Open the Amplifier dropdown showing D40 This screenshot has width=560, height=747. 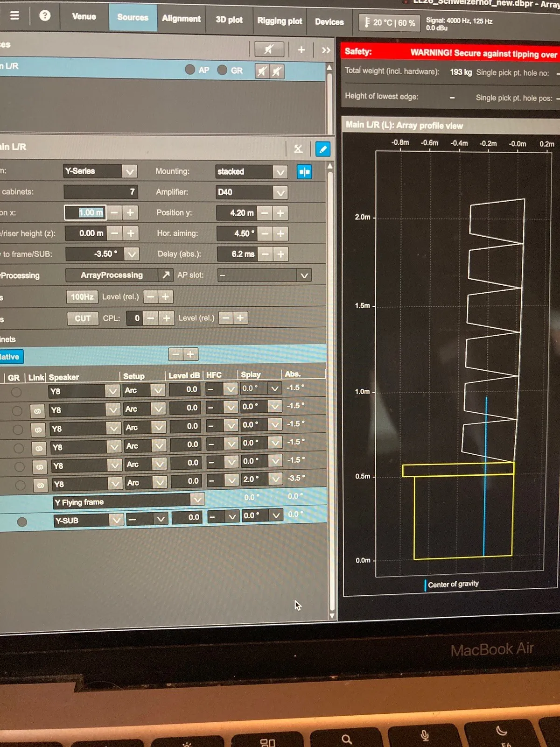252,192
